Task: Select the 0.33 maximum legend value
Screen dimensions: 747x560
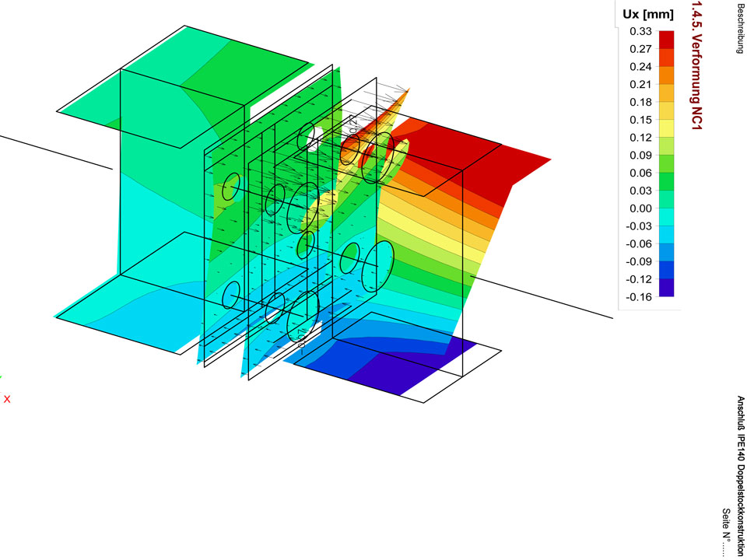Action: pos(640,31)
